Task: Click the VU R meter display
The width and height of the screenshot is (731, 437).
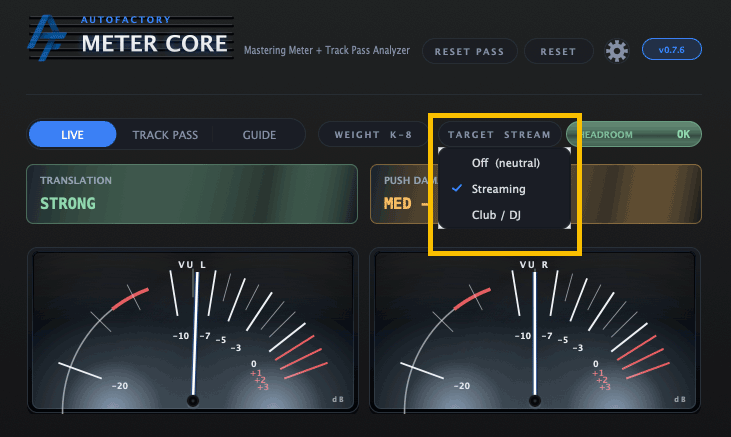Action: [x=535, y=331]
